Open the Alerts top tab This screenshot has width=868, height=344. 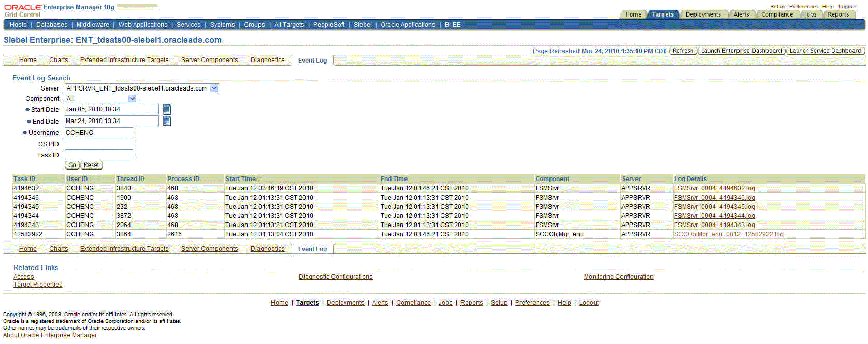[741, 14]
